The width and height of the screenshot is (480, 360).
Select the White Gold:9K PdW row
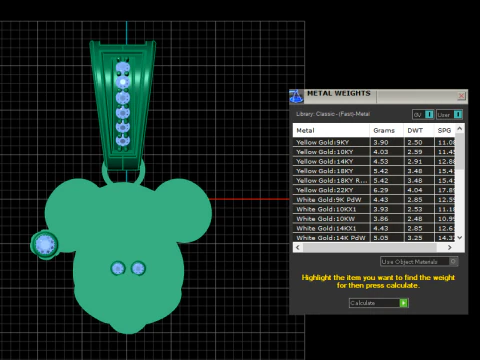374,200
